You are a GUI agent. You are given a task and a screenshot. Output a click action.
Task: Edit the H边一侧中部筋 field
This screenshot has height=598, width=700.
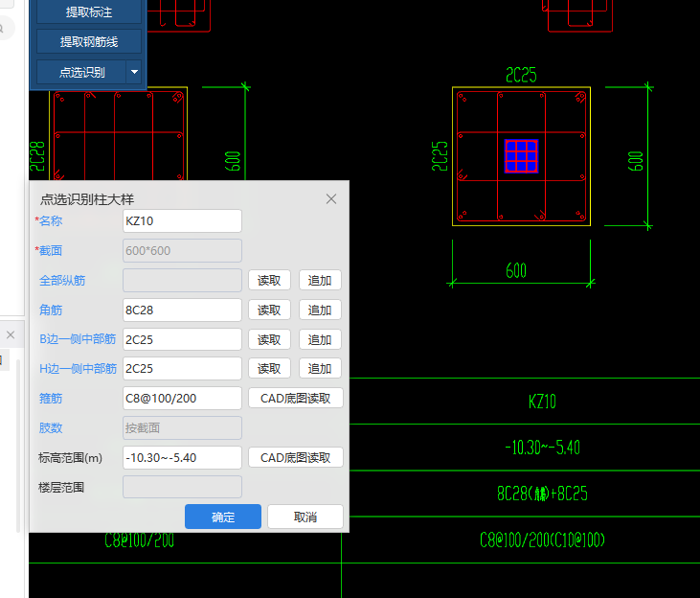click(x=182, y=368)
